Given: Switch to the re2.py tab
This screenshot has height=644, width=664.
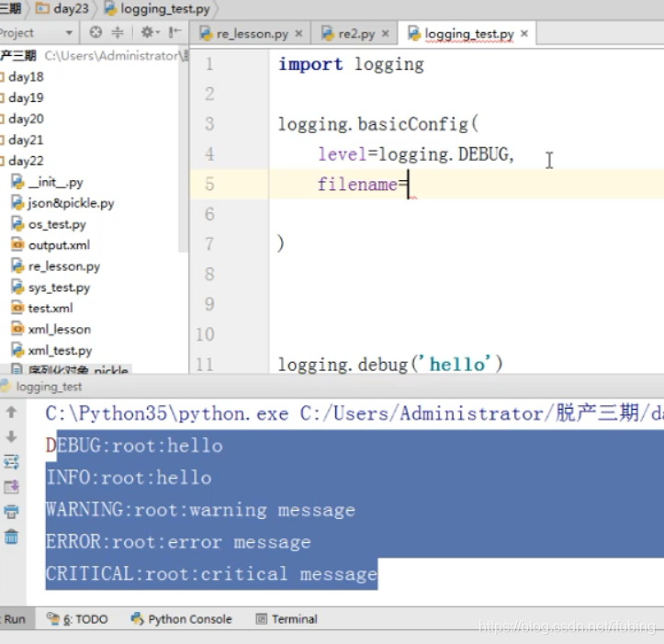Looking at the screenshot, I should (356, 34).
